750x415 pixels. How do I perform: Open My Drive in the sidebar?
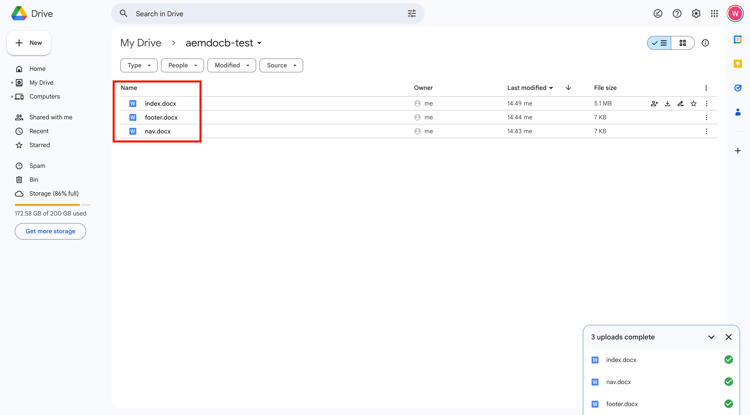[41, 83]
